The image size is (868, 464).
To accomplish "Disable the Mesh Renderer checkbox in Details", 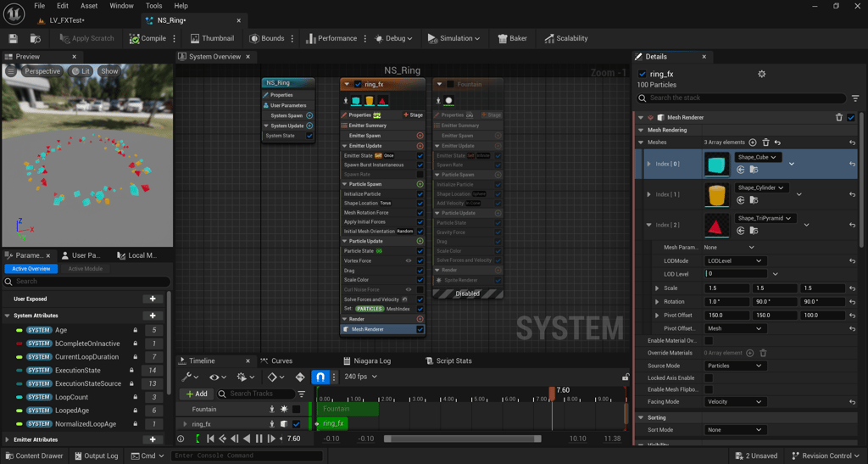I will (851, 117).
